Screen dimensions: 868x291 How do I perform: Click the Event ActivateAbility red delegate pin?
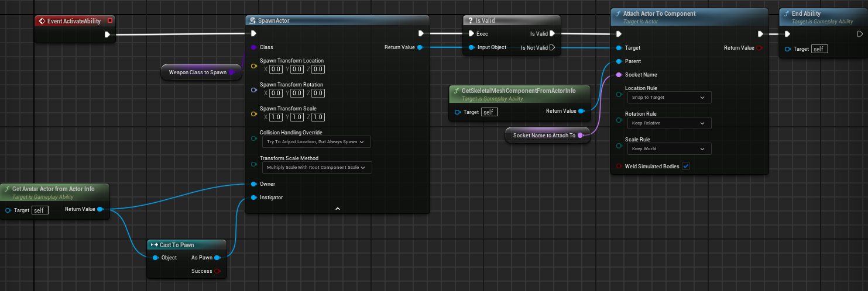point(110,21)
